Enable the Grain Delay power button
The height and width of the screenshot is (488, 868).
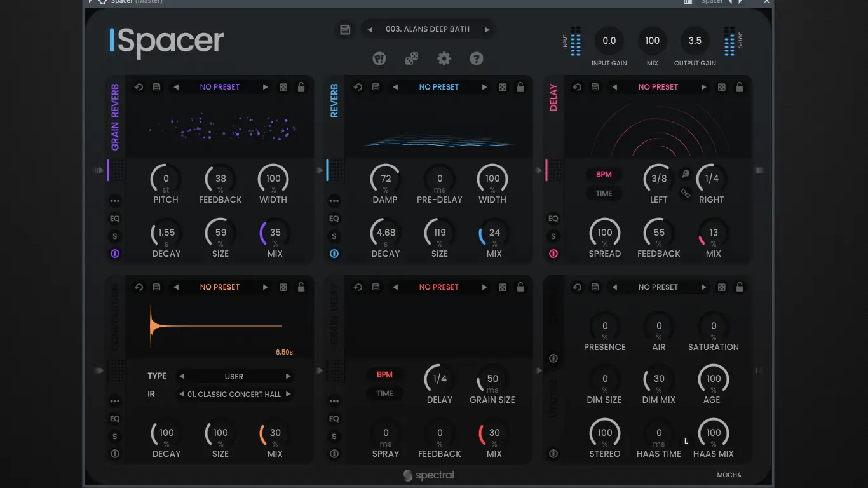tap(334, 454)
